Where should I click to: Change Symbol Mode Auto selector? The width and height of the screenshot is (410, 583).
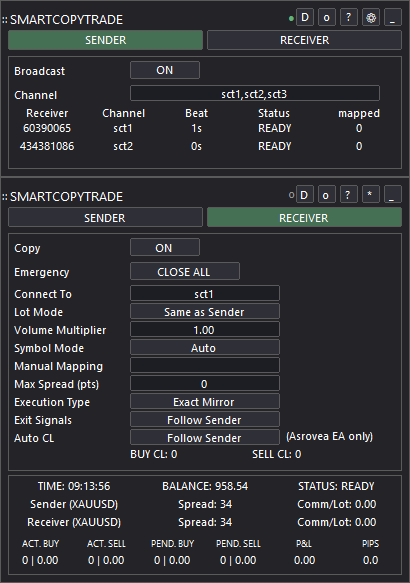205,348
